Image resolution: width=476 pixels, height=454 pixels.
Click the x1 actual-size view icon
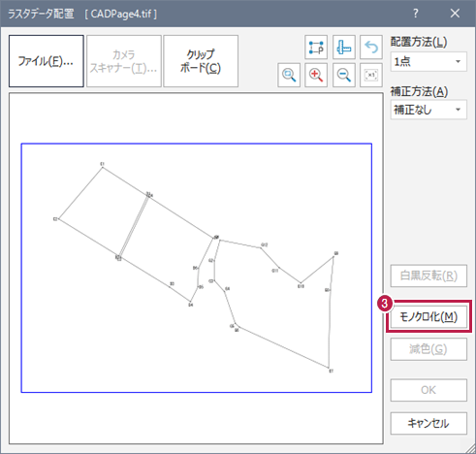(x=371, y=75)
